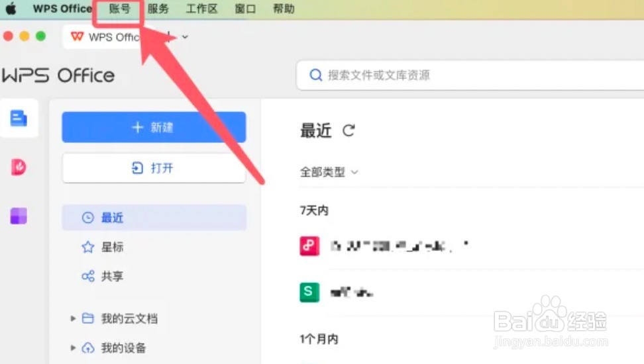Click the search files input field
This screenshot has width=644, height=364.
(470, 75)
